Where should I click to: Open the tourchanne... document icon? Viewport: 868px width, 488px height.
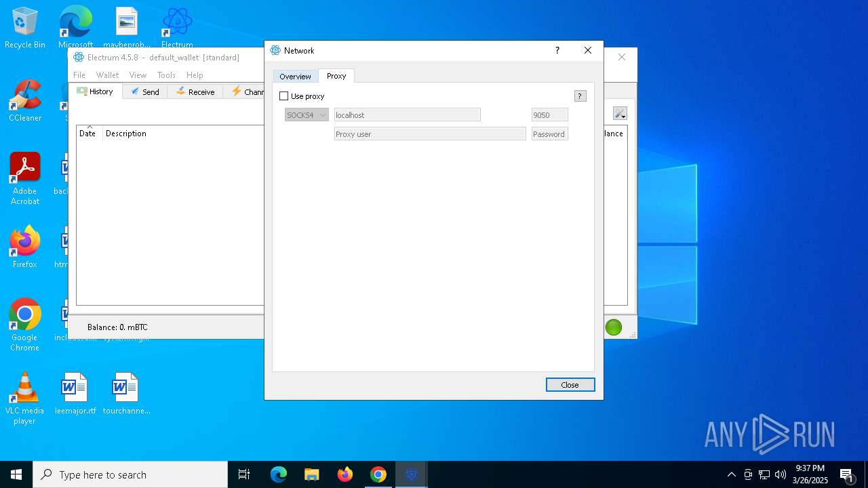pos(126,393)
